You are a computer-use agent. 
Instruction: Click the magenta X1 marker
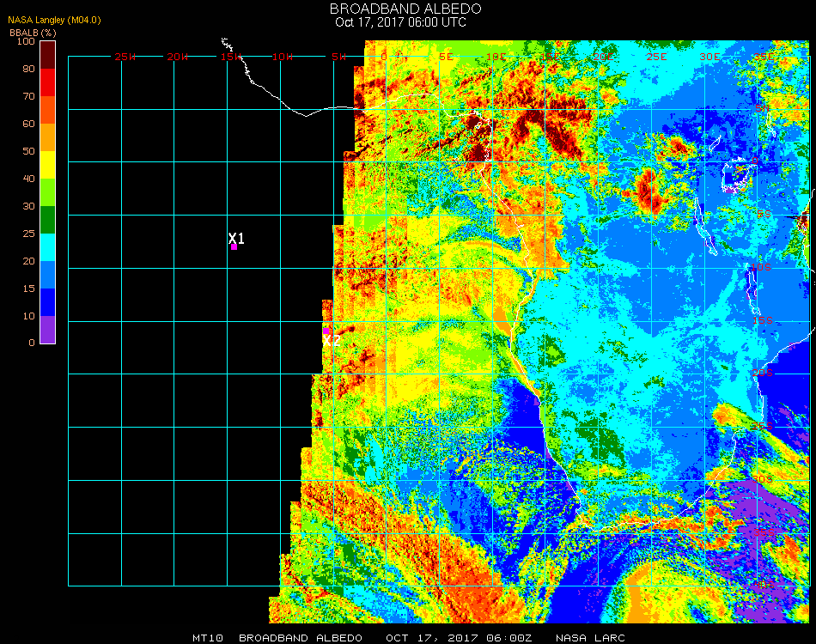click(x=234, y=246)
